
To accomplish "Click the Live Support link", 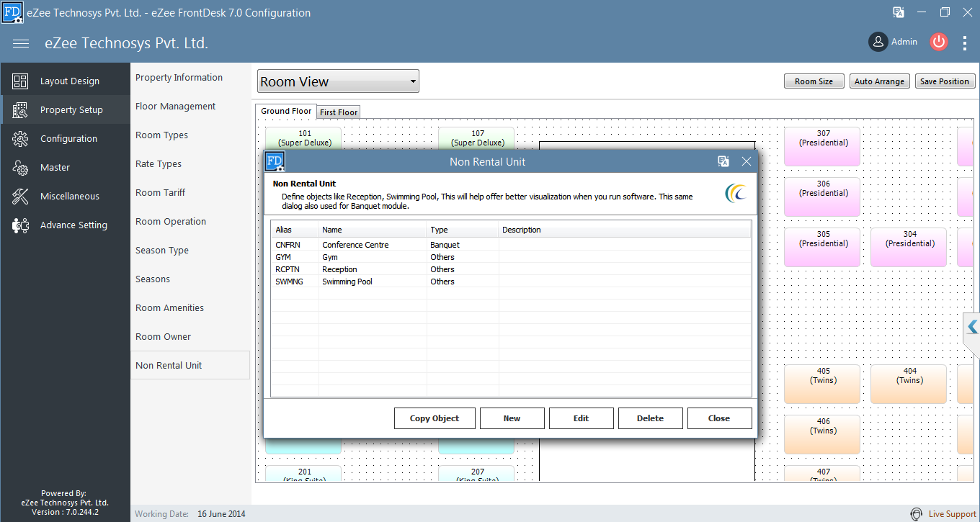I will click(953, 514).
